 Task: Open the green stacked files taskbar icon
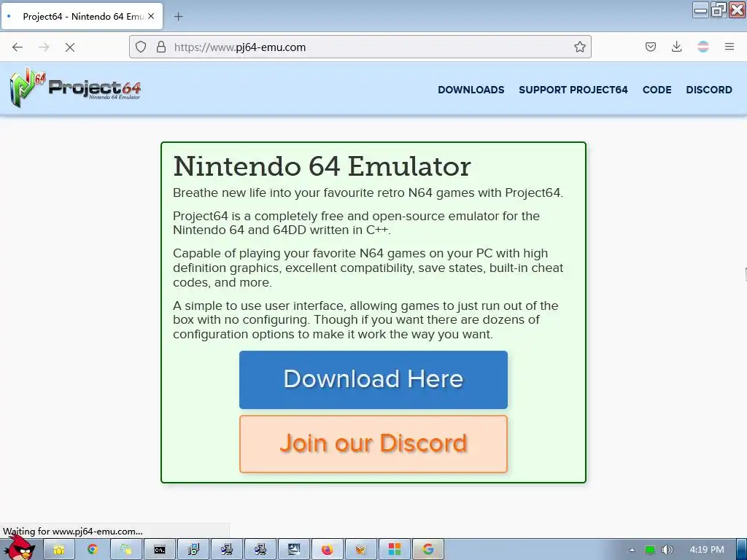[x=126, y=550]
